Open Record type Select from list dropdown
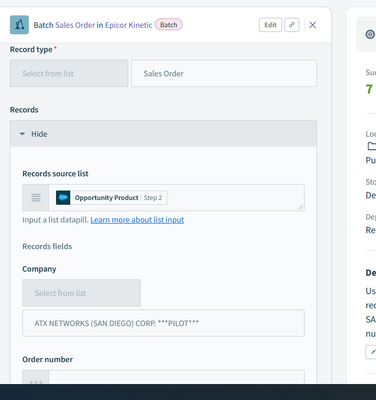 pyautogui.click(x=69, y=73)
